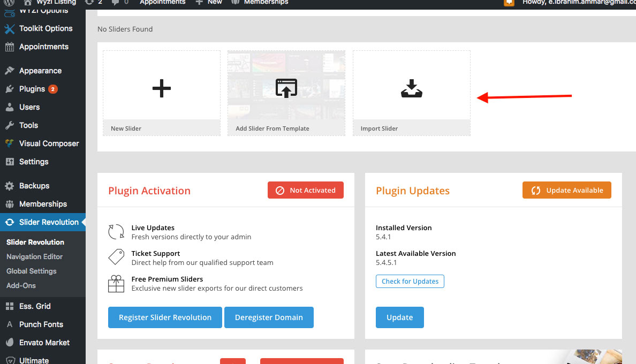Click the Envato Market leaf icon
The image size is (636, 364).
10,343
